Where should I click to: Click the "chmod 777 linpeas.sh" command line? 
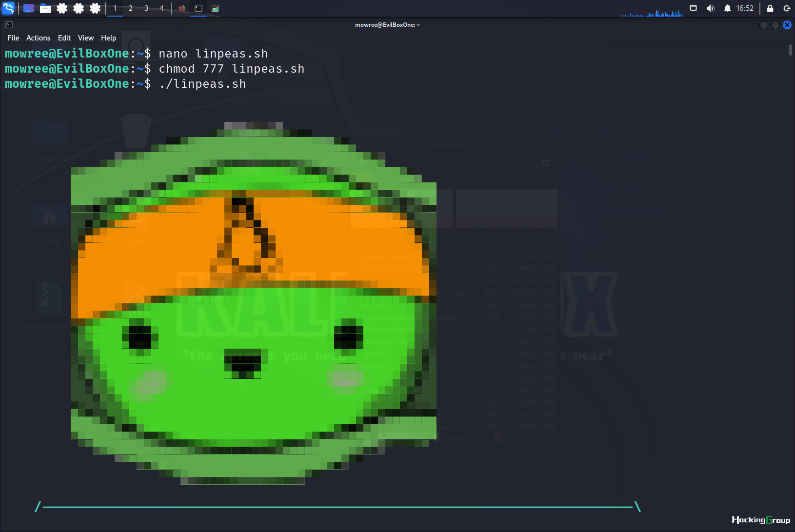point(232,69)
